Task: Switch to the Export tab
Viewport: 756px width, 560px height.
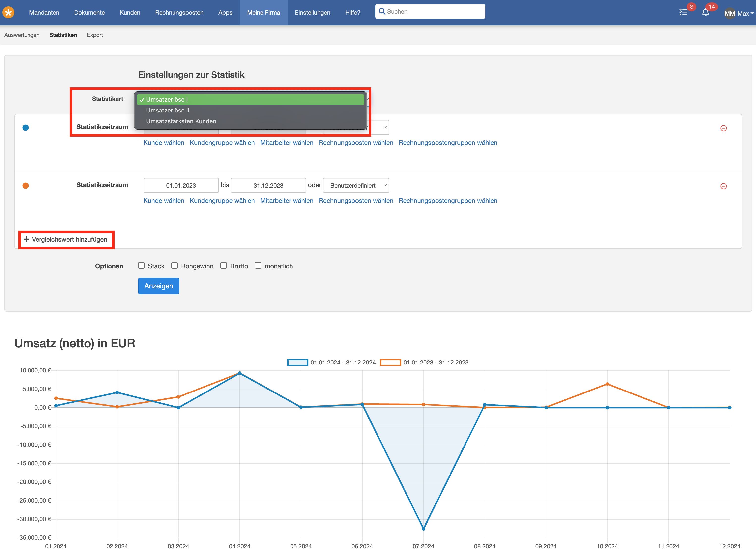Action: tap(95, 35)
